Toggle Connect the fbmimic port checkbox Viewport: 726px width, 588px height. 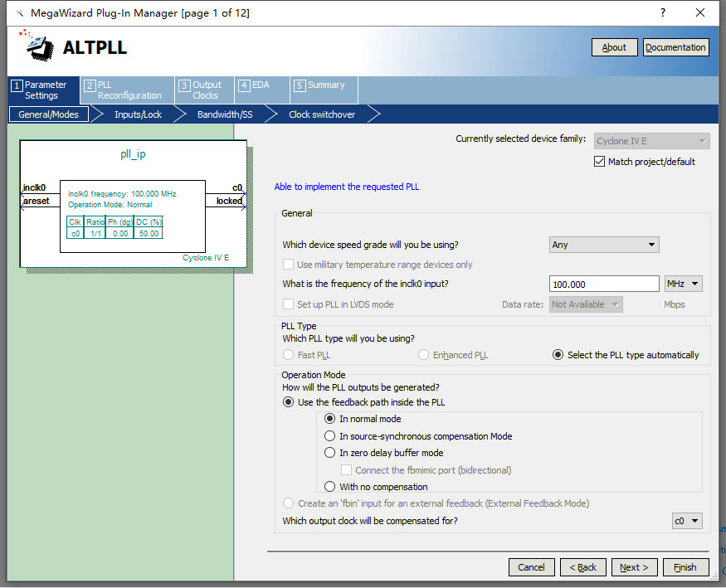coord(346,470)
